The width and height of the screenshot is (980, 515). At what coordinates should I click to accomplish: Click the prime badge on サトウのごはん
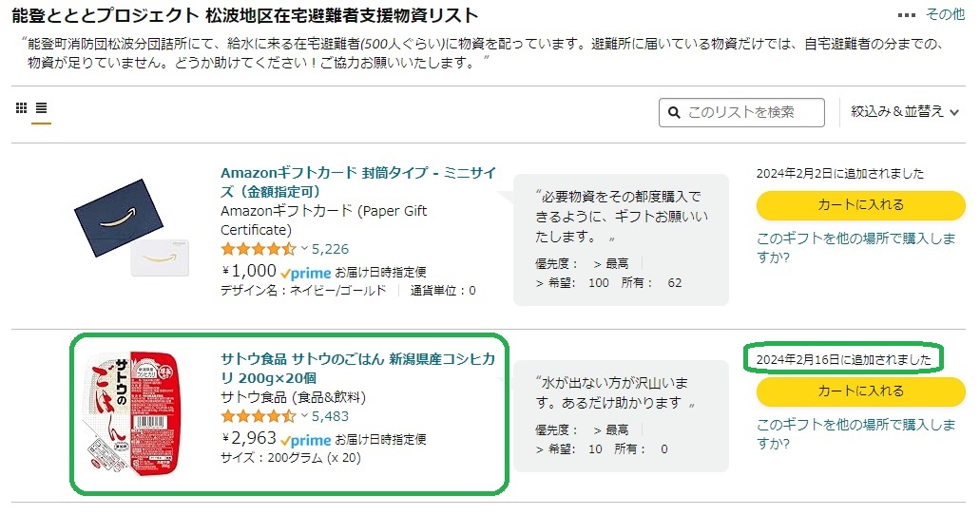306,441
